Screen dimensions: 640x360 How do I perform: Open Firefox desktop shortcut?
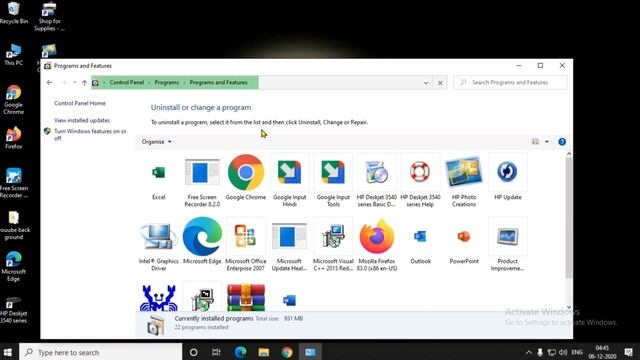[13, 138]
